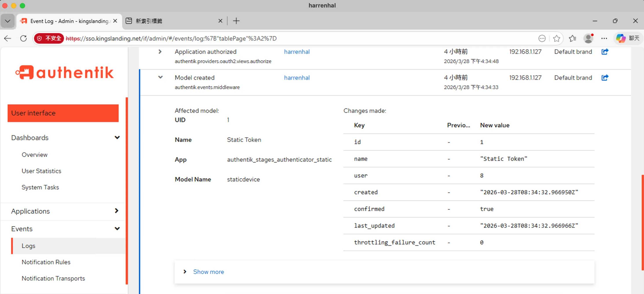Click the "Application authorized" event title
The height and width of the screenshot is (294, 644).
(206, 52)
